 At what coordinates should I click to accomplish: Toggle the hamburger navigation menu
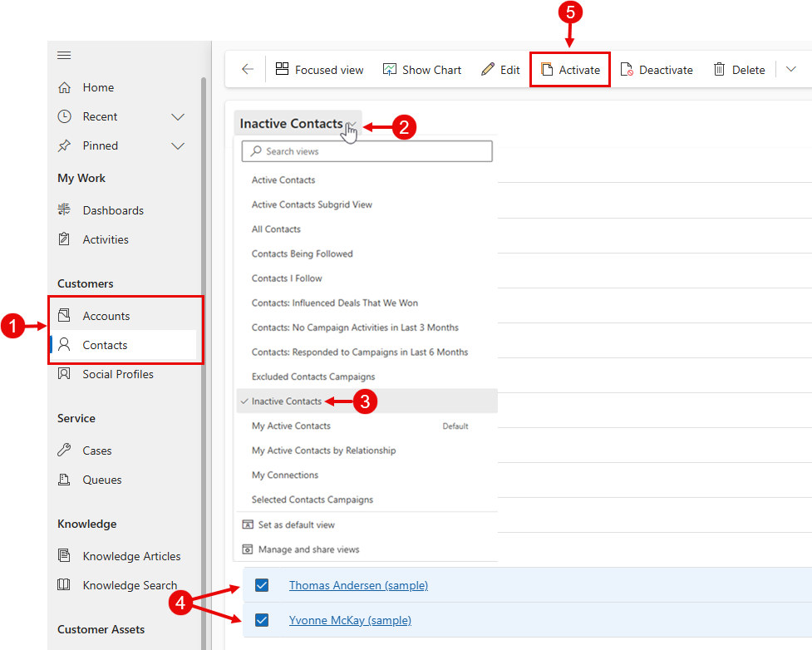pyautogui.click(x=64, y=55)
